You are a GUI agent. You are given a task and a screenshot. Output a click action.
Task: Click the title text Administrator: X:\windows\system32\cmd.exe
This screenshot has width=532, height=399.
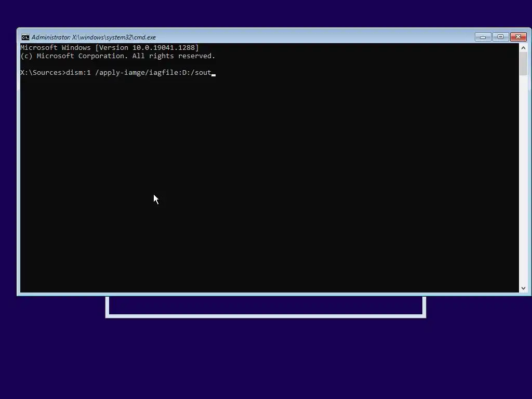click(x=94, y=37)
